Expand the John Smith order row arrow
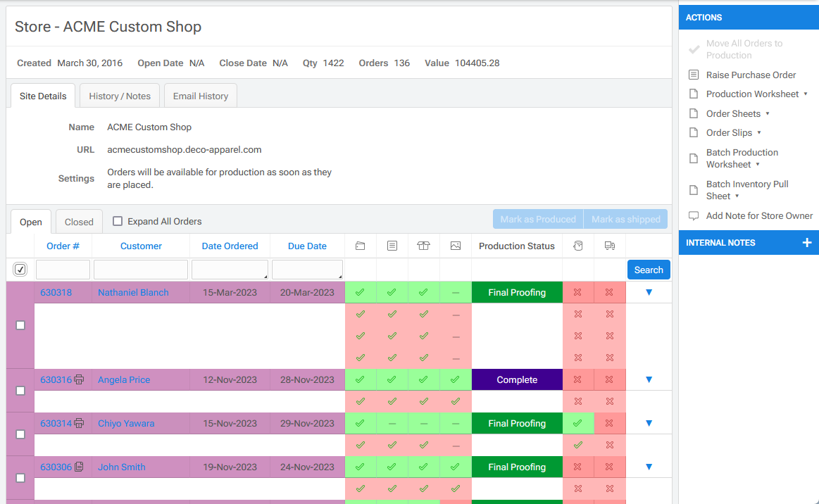This screenshot has width=819, height=504. point(649,467)
